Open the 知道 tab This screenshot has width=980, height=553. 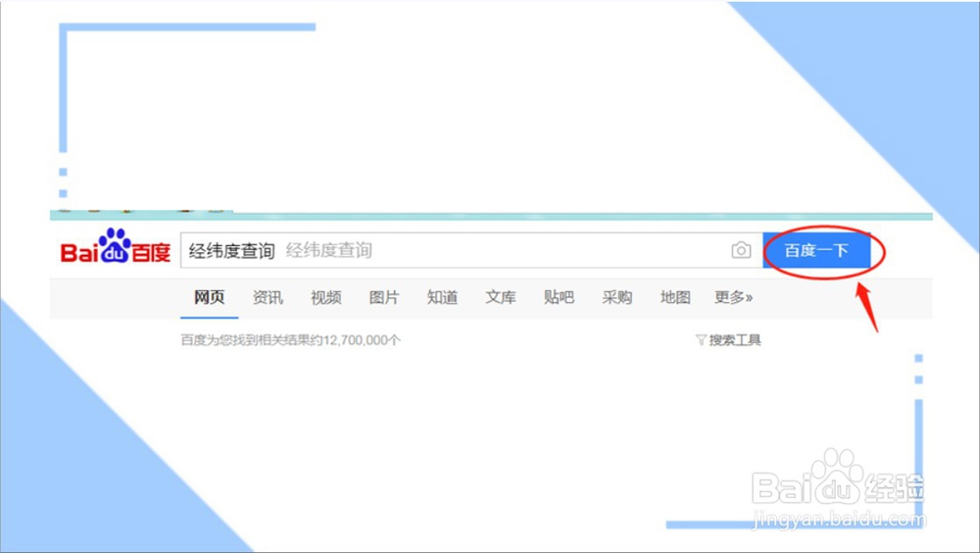pos(443,297)
